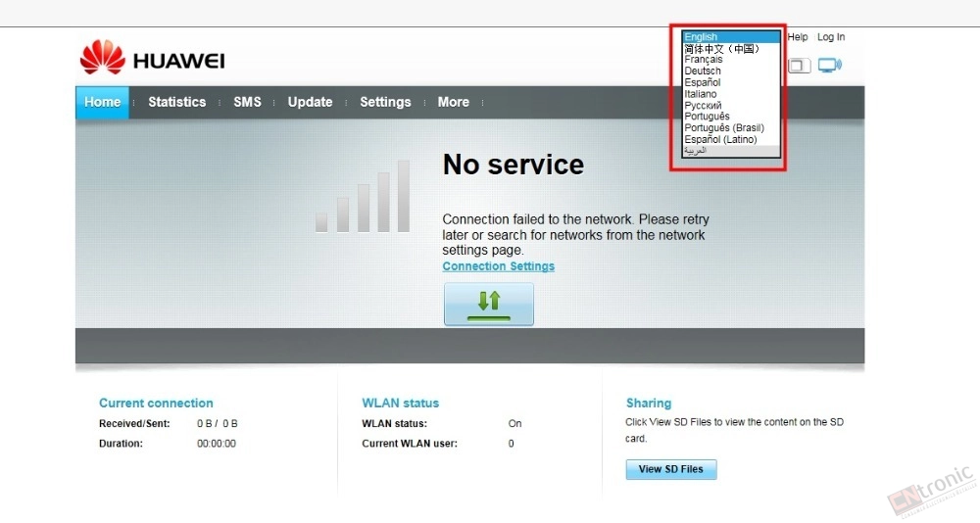
Task: Open the More tab
Action: (454, 102)
